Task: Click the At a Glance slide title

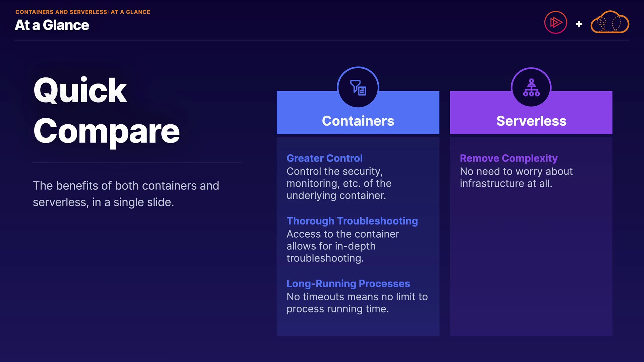Action: pyautogui.click(x=52, y=25)
